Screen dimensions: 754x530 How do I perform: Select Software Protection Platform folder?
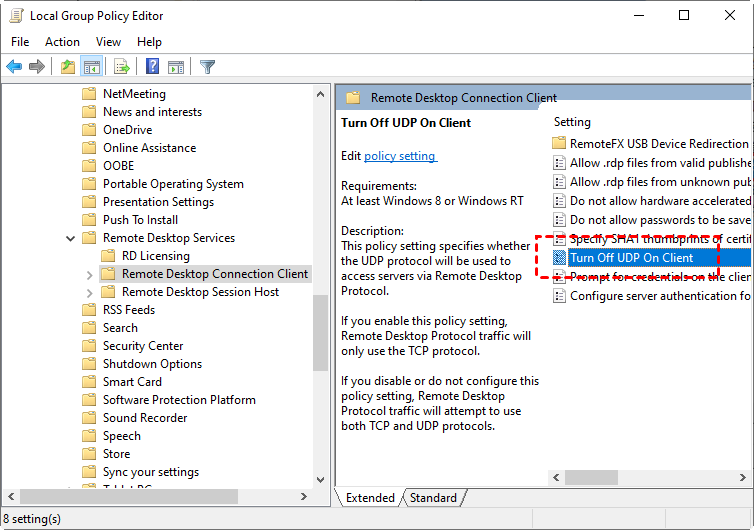pyautogui.click(x=179, y=400)
